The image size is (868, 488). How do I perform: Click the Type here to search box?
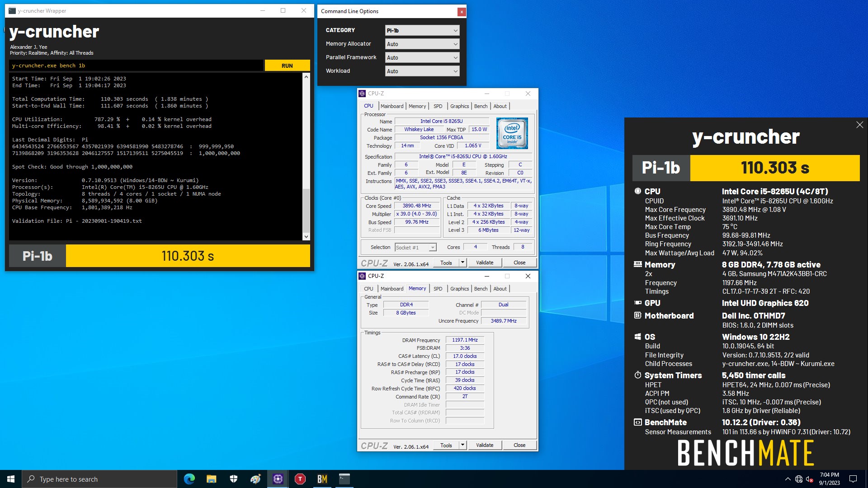point(99,479)
